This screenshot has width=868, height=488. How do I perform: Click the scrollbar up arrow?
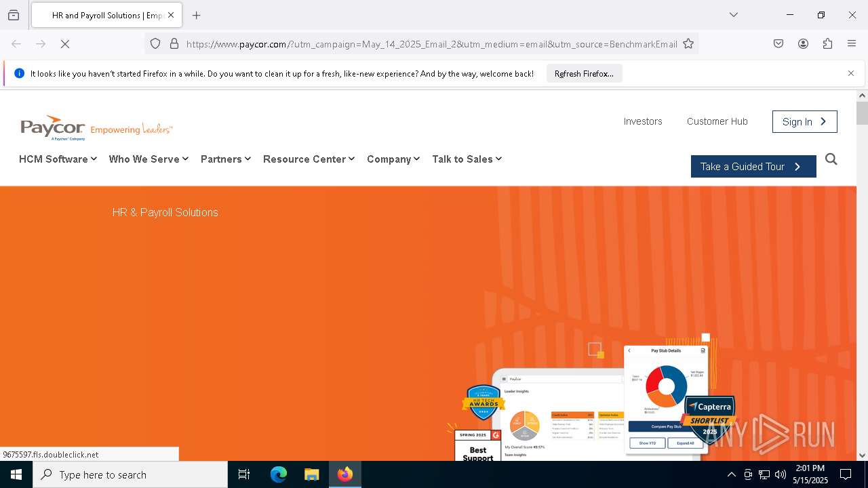click(862, 96)
